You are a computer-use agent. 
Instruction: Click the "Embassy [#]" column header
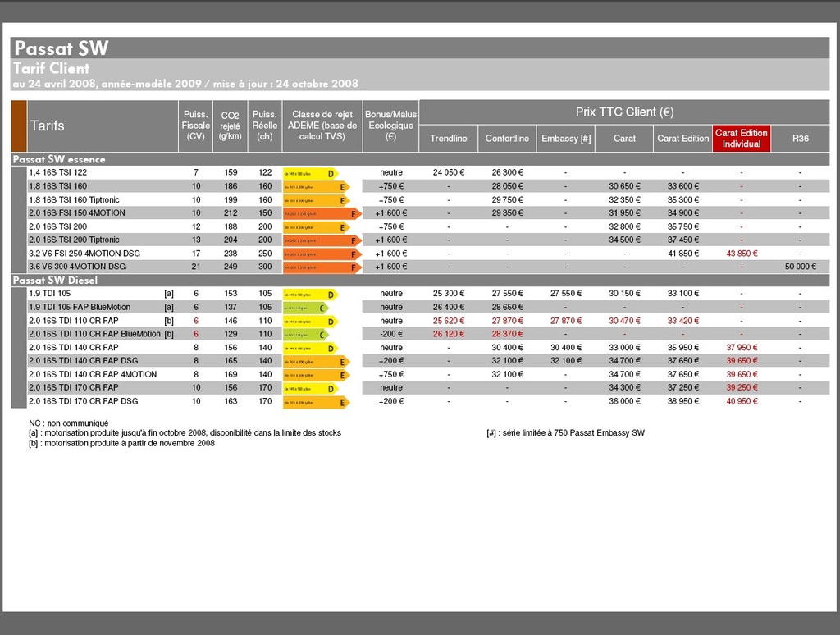coord(566,139)
